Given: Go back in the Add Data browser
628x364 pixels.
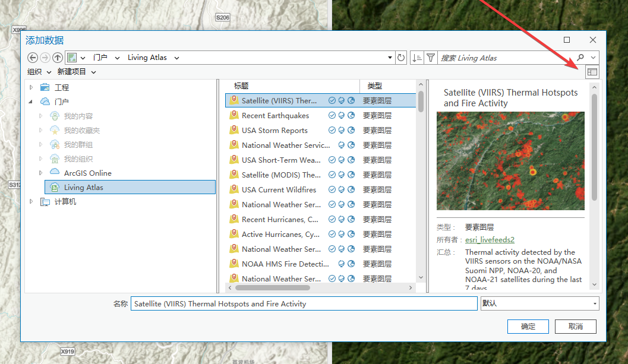Looking at the screenshot, I should click(33, 58).
